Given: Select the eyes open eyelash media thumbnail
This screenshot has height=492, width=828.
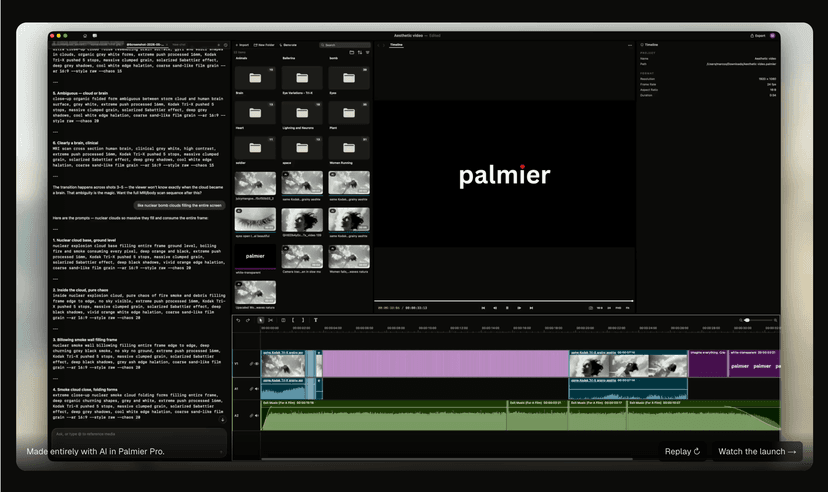Looking at the screenshot, I should click(x=255, y=220).
